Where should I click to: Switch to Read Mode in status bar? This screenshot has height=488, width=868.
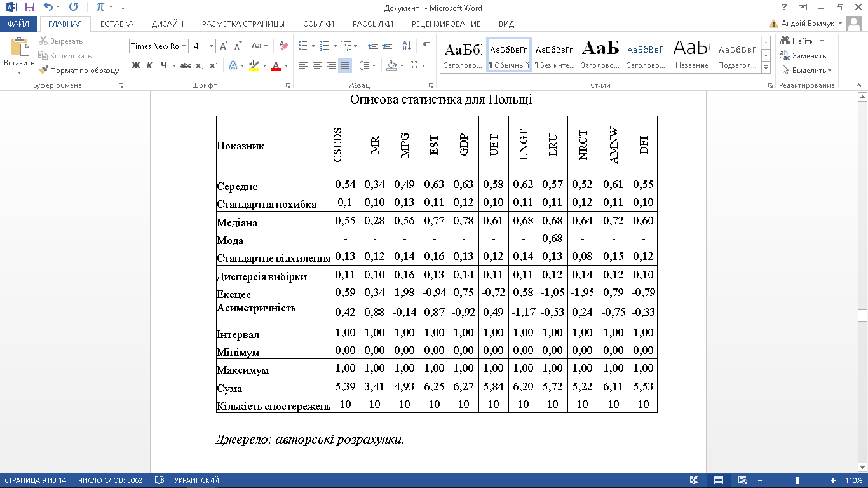click(x=694, y=480)
